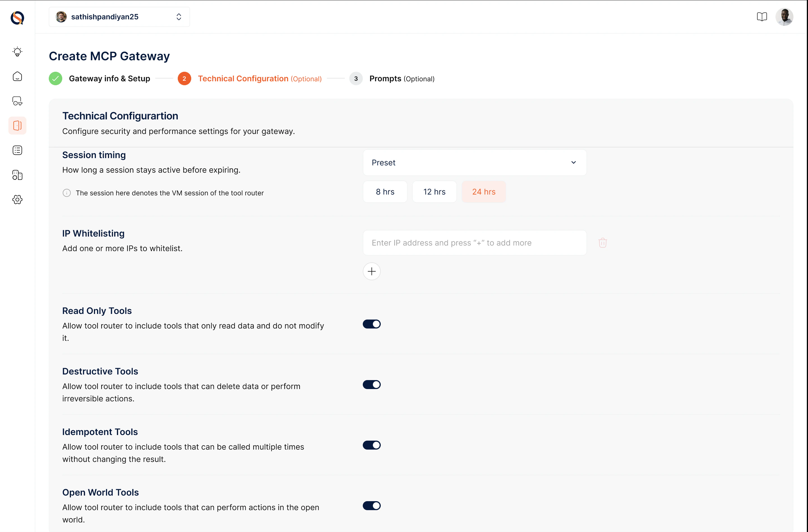Click the plus button to add IP

click(371, 271)
